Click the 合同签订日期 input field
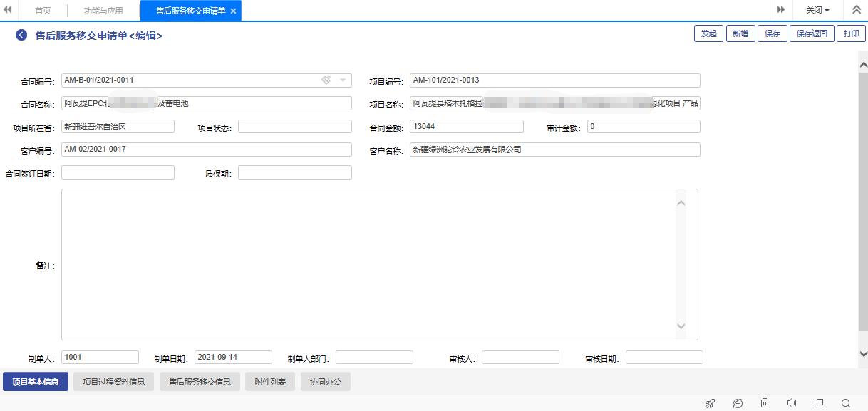 tap(118, 172)
